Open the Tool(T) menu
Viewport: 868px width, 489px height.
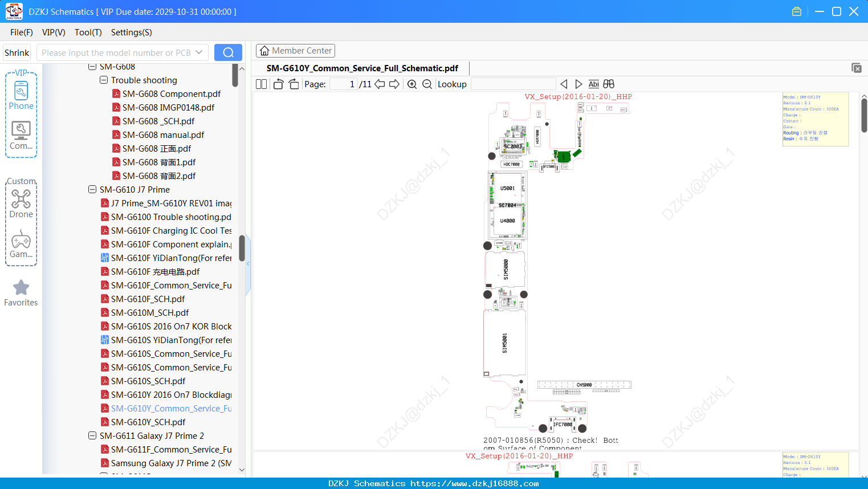pos(88,32)
